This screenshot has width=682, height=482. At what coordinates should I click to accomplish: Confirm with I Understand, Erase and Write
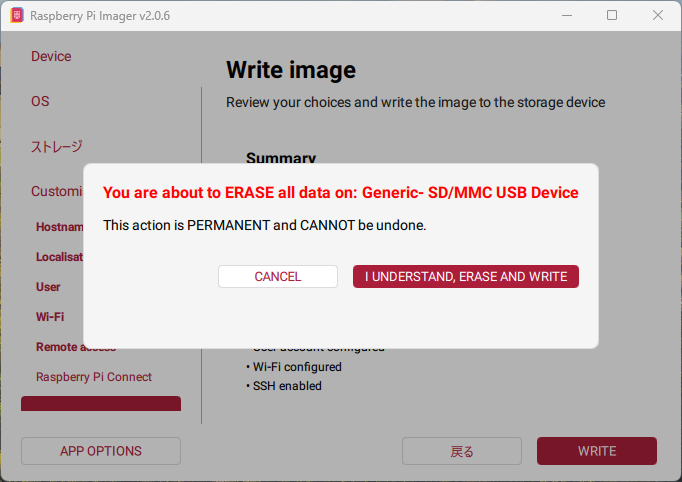coord(465,277)
